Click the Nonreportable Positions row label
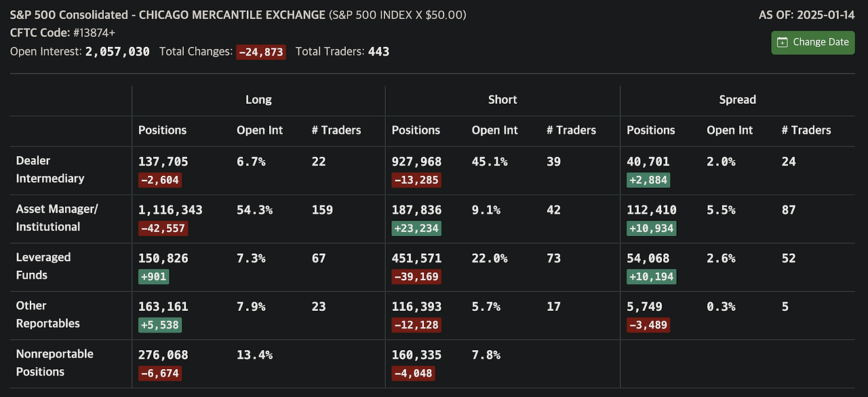 point(55,362)
